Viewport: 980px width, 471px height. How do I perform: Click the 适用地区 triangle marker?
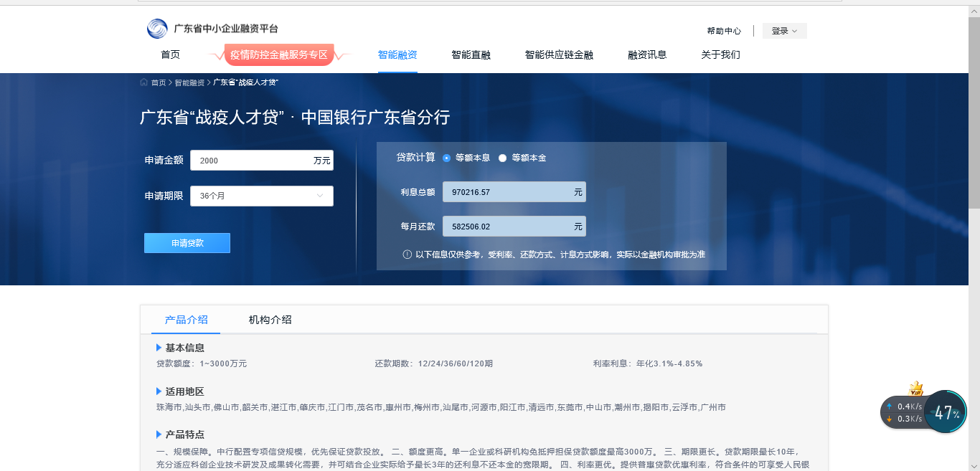tap(159, 391)
